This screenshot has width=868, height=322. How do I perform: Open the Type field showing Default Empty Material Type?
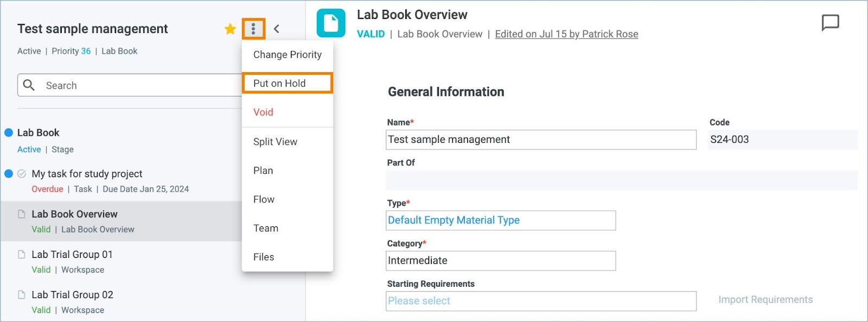click(x=501, y=220)
